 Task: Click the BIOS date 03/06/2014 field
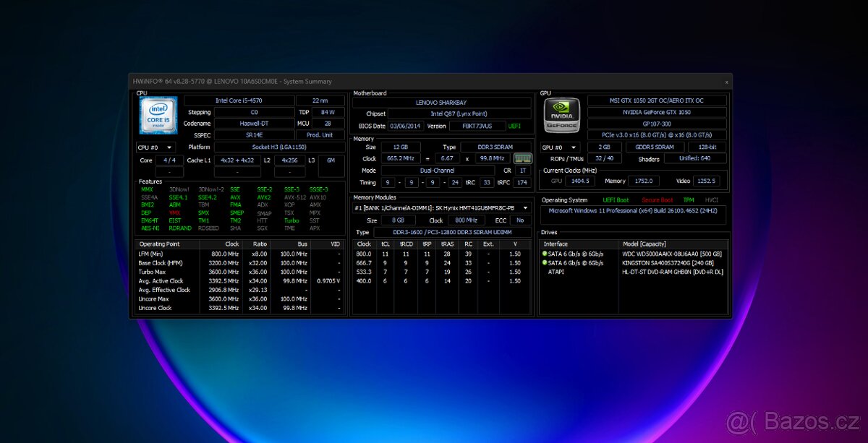click(407, 126)
